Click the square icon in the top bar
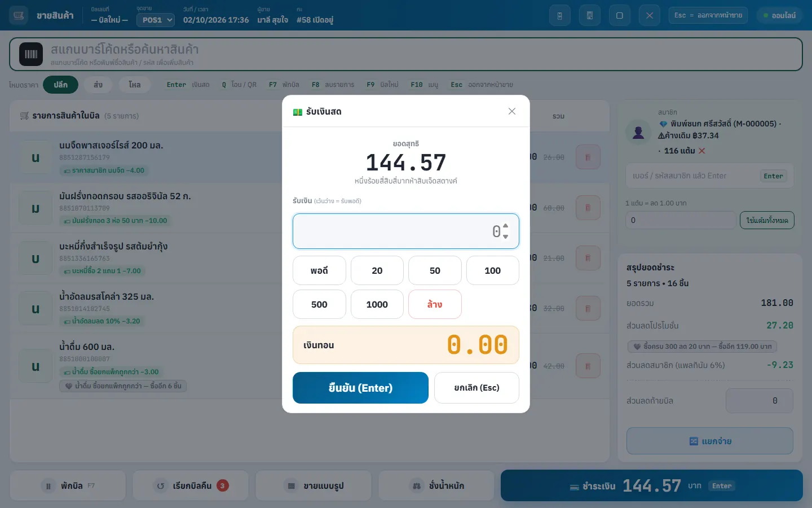The image size is (812, 508). (x=620, y=15)
